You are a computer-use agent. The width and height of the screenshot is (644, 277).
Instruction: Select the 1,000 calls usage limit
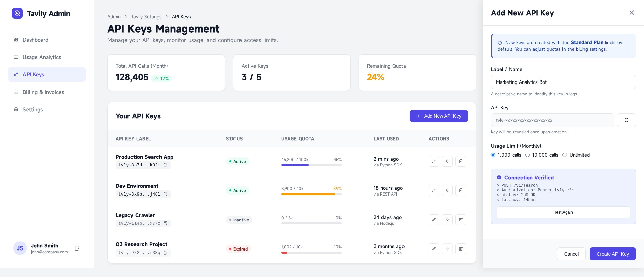[493, 155]
